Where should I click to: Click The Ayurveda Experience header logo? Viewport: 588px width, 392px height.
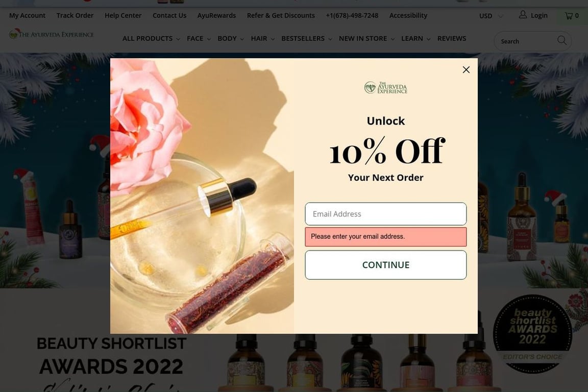pyautogui.click(x=52, y=34)
